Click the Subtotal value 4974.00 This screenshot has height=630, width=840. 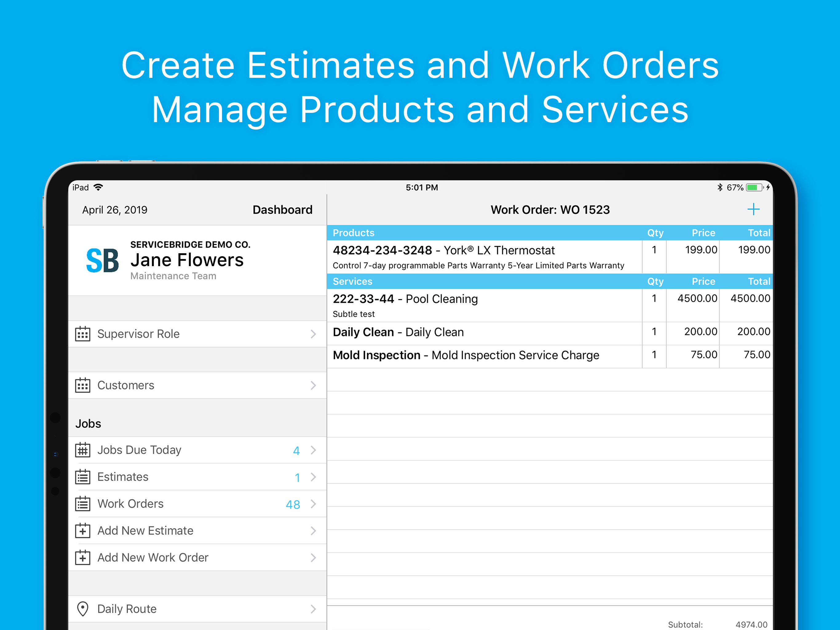point(751,625)
